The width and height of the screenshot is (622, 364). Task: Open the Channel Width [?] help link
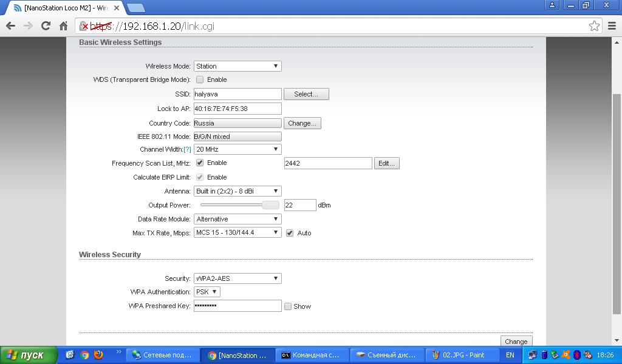[187, 149]
